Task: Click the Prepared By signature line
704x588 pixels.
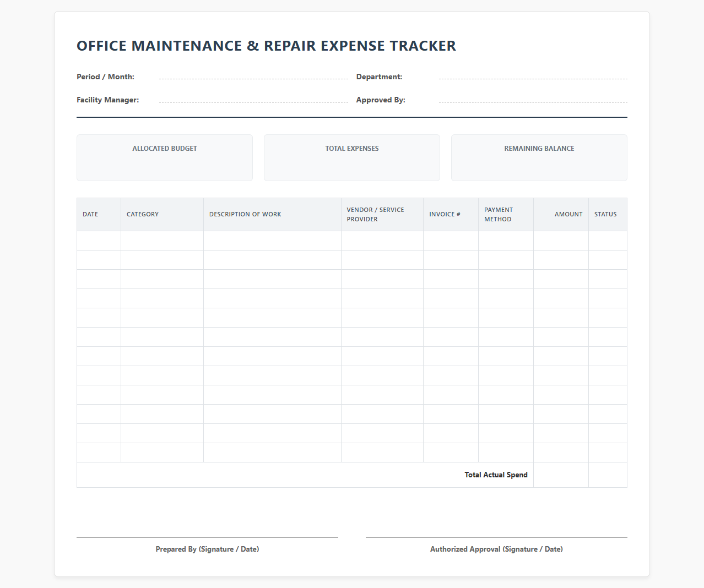Action: (207, 537)
